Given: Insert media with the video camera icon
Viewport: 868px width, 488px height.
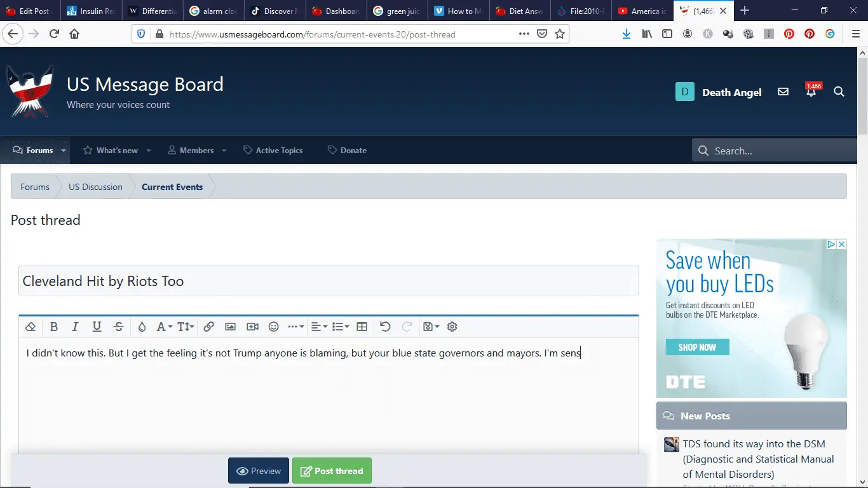Looking at the screenshot, I should 252,327.
